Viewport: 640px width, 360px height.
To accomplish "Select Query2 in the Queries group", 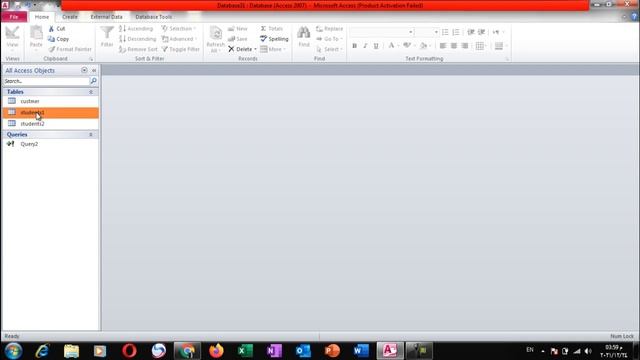I will coord(51,144).
